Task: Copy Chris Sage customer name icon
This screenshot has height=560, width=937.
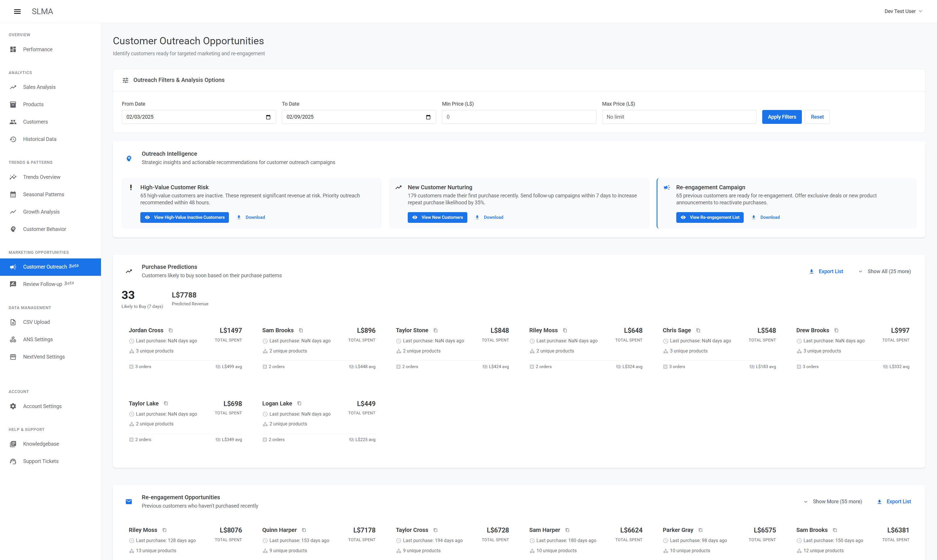Action: click(698, 331)
